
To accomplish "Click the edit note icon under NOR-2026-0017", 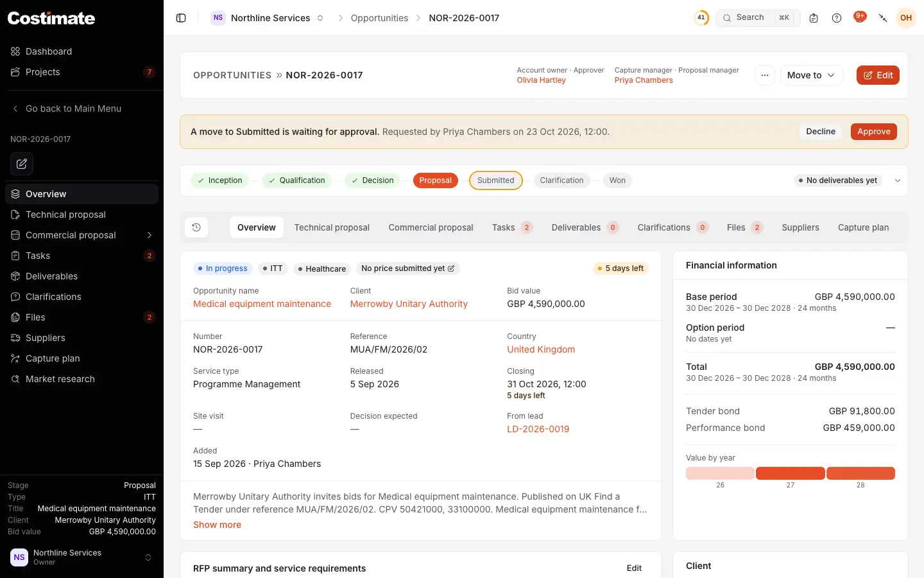I will click(x=22, y=164).
